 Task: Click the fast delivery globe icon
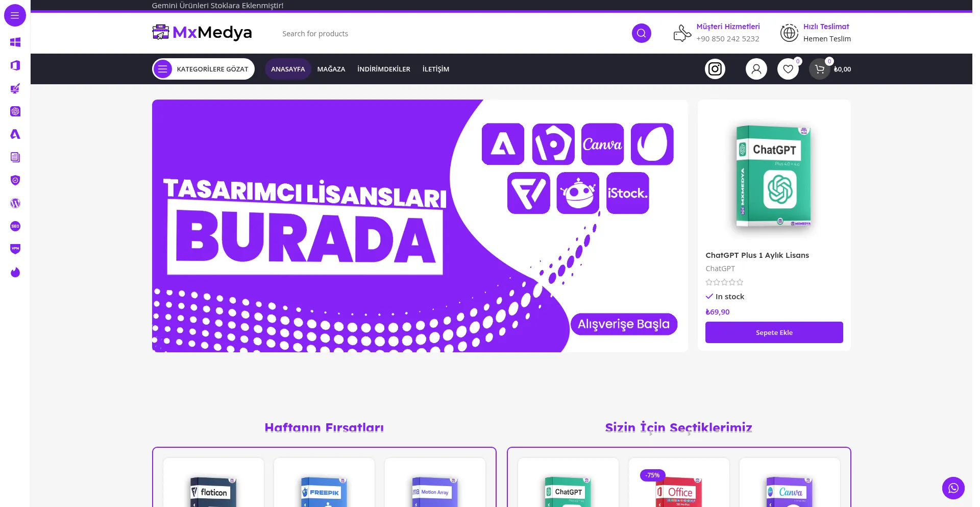click(x=789, y=33)
